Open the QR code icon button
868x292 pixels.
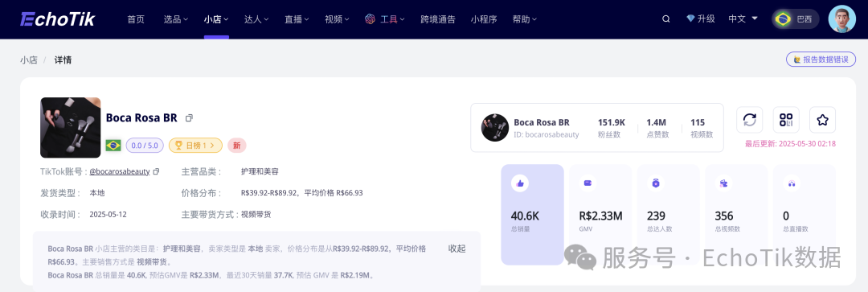click(x=786, y=120)
